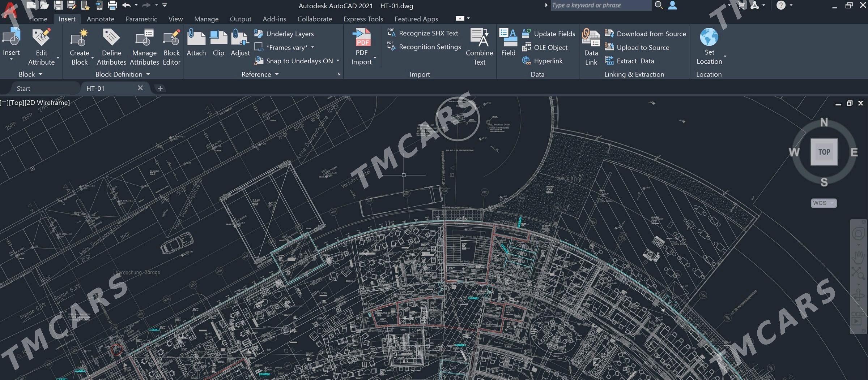Expand the Block panel dropdown
Screen dimensions: 868x380
(30, 74)
